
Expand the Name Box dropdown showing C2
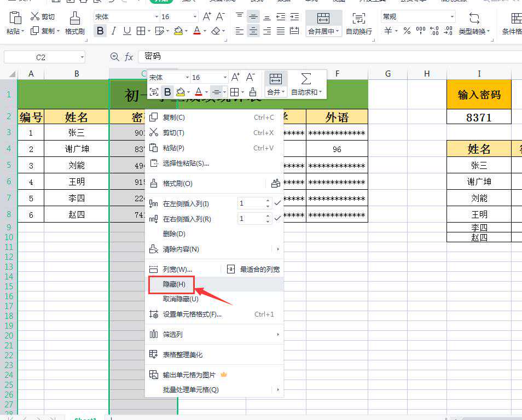click(82, 57)
